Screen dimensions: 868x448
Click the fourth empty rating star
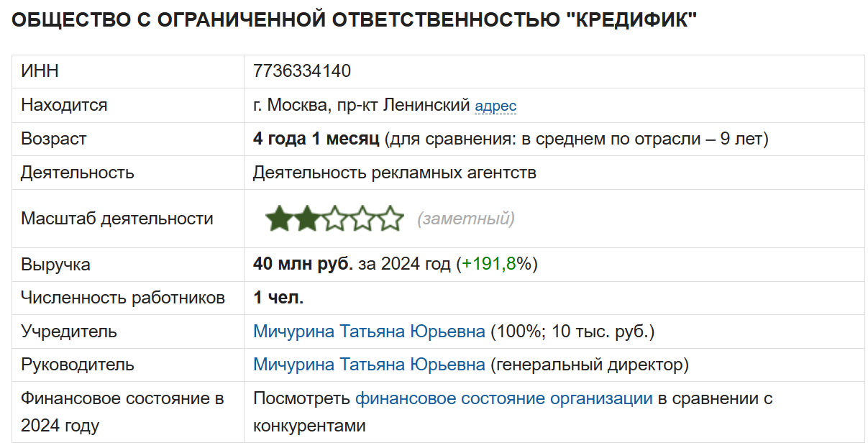362,219
